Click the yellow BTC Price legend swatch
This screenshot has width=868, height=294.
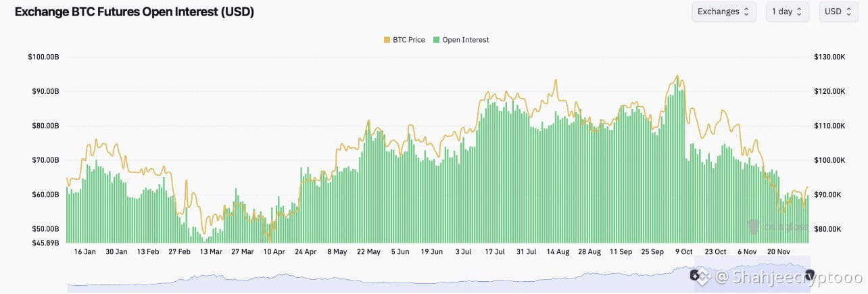click(387, 40)
